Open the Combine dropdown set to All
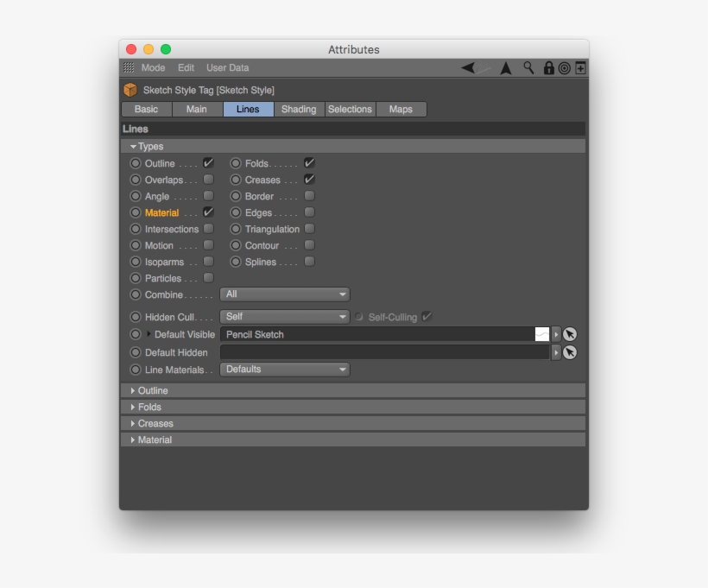This screenshot has width=708, height=588. [x=285, y=294]
